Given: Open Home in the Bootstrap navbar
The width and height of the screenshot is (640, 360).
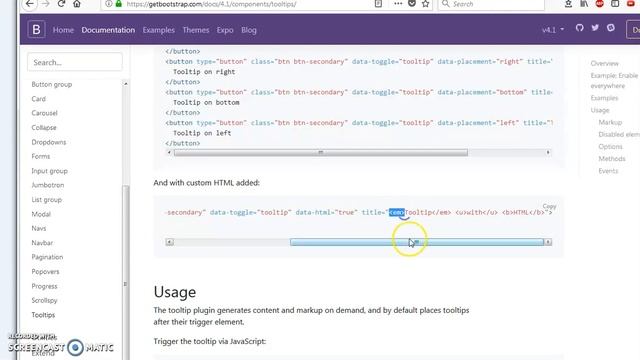Looking at the screenshot, I should click(x=63, y=30).
